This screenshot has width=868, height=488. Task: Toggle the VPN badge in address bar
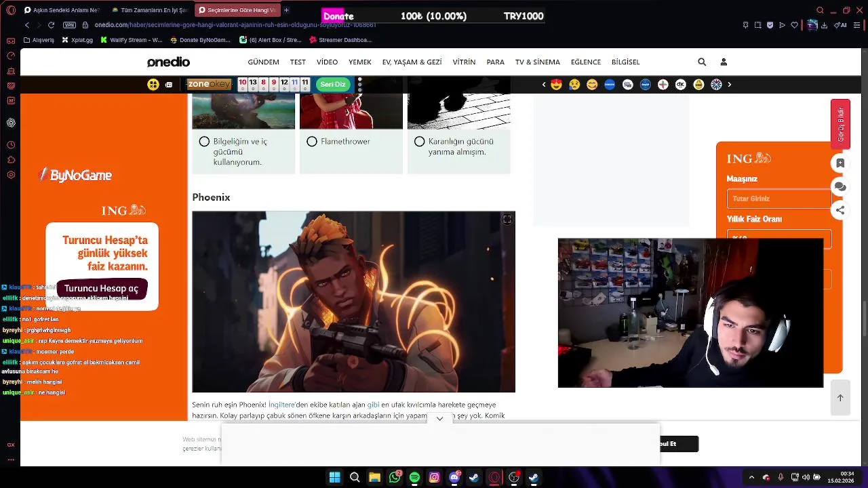click(69, 25)
